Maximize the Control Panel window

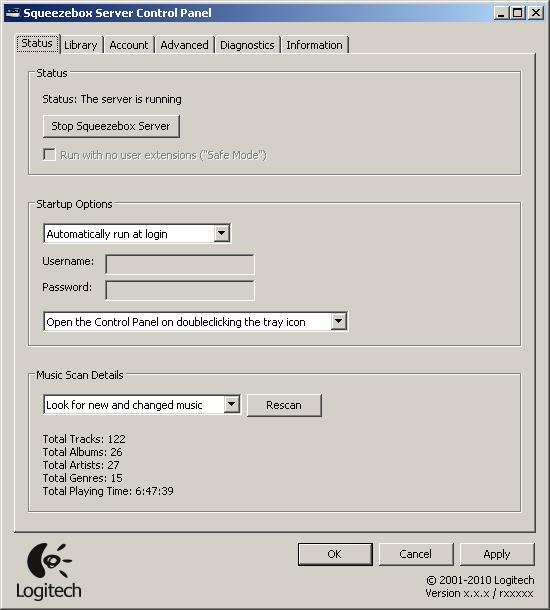[518, 13]
